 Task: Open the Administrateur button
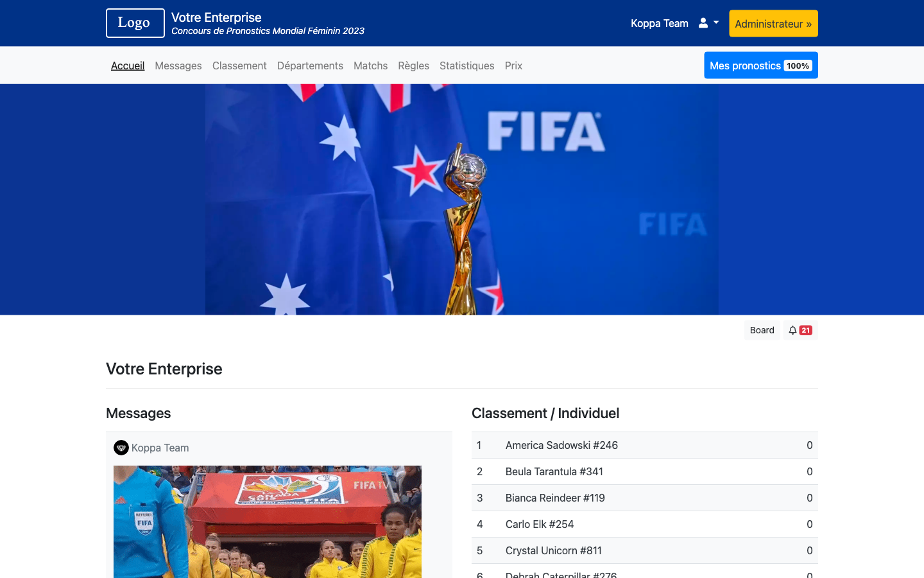click(x=773, y=24)
